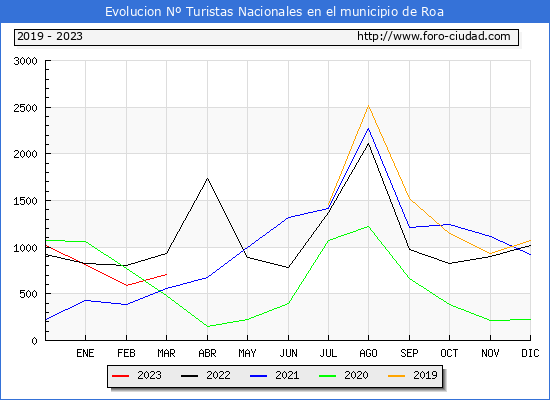Select the '2019' legend label
Viewport: 550px width, 400px height.
tap(425, 375)
